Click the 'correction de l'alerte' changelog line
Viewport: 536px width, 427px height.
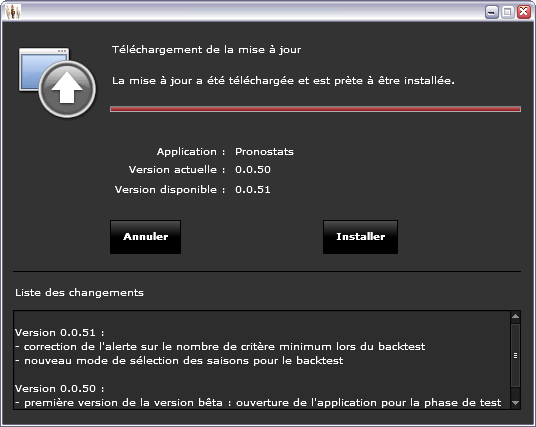(220, 347)
